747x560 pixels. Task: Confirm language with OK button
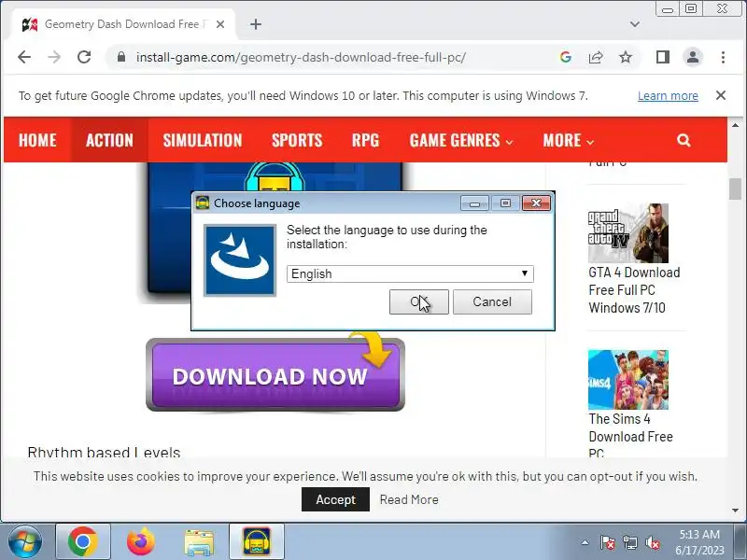418,301
